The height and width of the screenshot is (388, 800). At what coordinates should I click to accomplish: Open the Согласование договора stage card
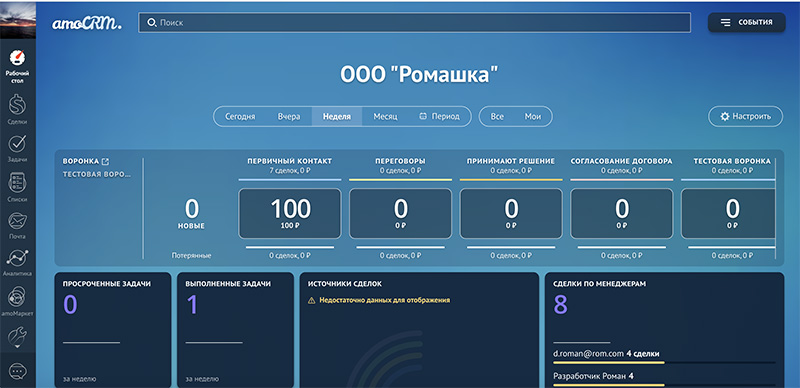click(621, 213)
